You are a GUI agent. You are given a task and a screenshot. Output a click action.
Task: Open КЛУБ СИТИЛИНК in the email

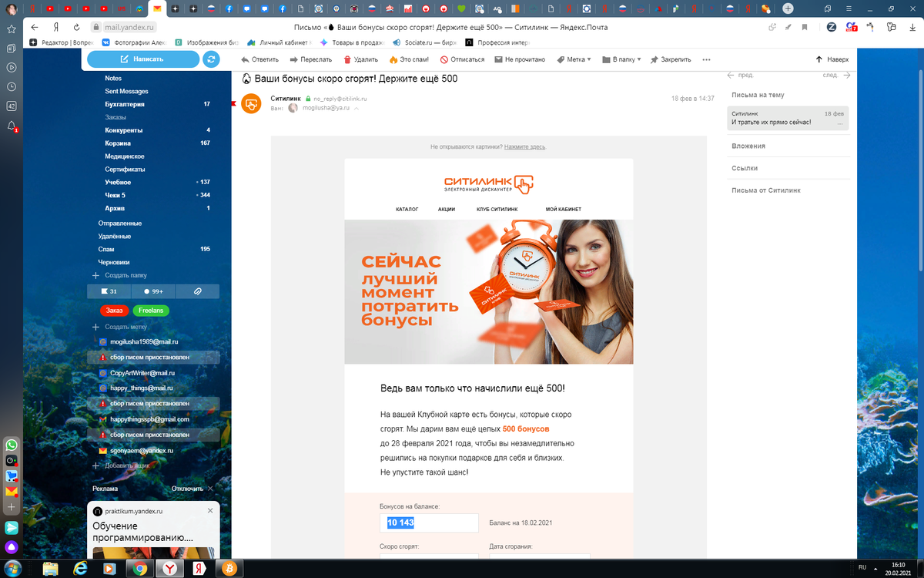497,209
